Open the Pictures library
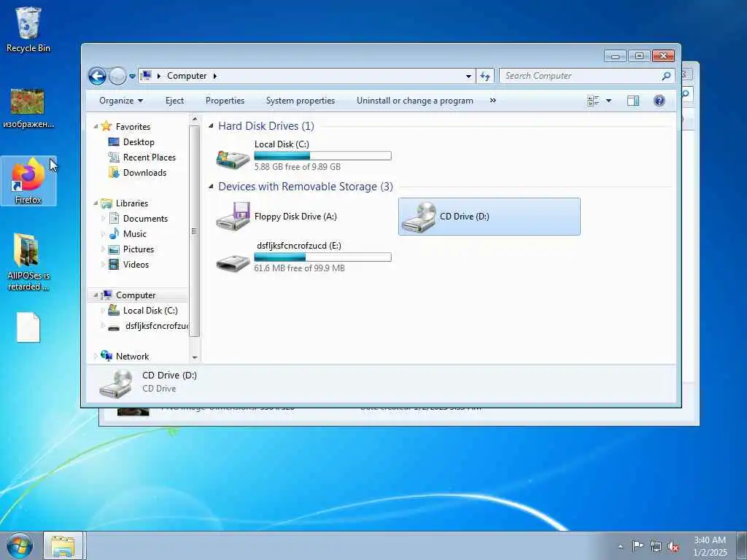747x560 pixels. (138, 249)
